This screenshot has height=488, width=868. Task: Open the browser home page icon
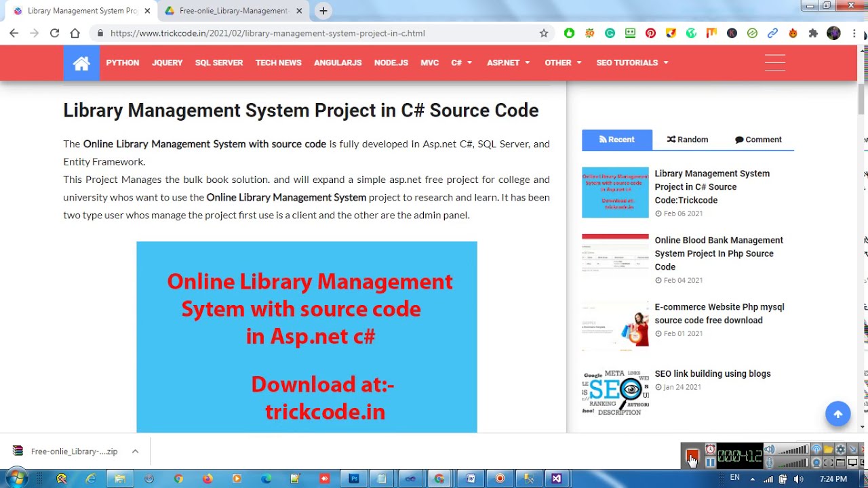point(75,33)
